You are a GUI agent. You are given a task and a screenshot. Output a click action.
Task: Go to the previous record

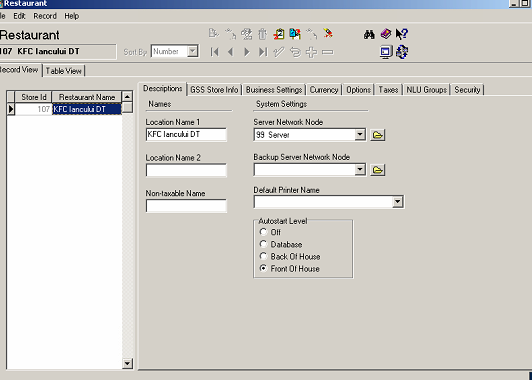(x=231, y=52)
